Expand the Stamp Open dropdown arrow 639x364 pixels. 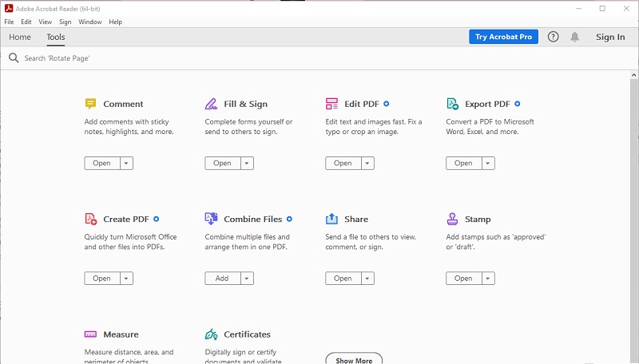[488, 279]
